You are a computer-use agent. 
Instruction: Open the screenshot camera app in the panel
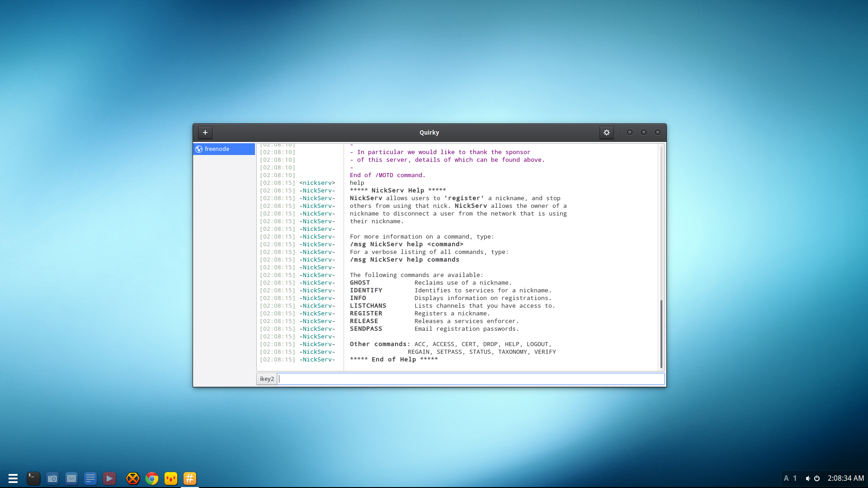52,479
